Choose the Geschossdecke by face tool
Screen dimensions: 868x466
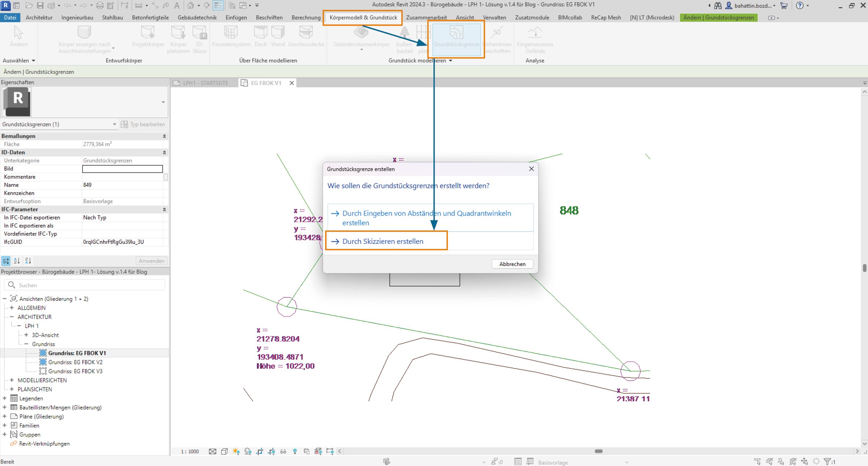coord(306,36)
